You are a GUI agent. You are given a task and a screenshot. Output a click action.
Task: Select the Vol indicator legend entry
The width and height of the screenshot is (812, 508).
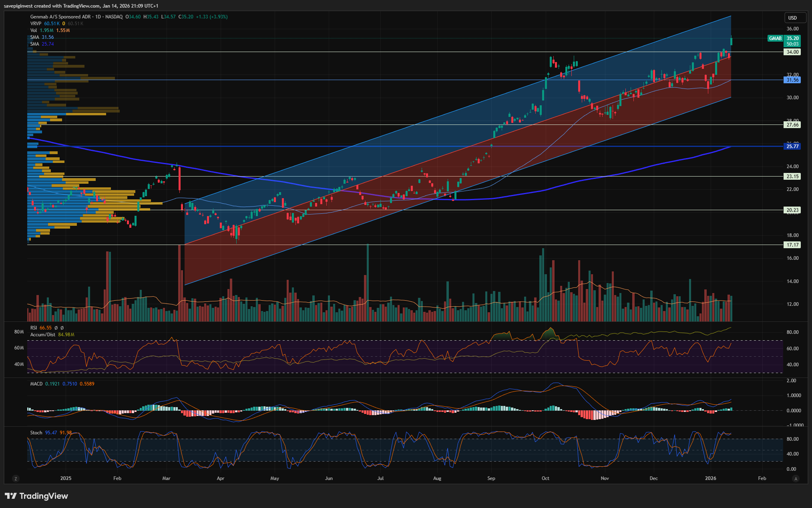[34, 30]
